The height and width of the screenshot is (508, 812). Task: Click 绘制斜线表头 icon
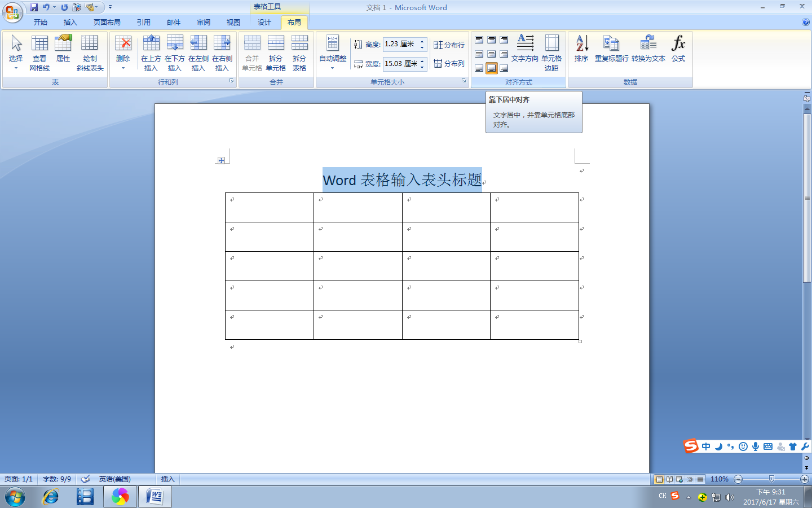coord(90,53)
